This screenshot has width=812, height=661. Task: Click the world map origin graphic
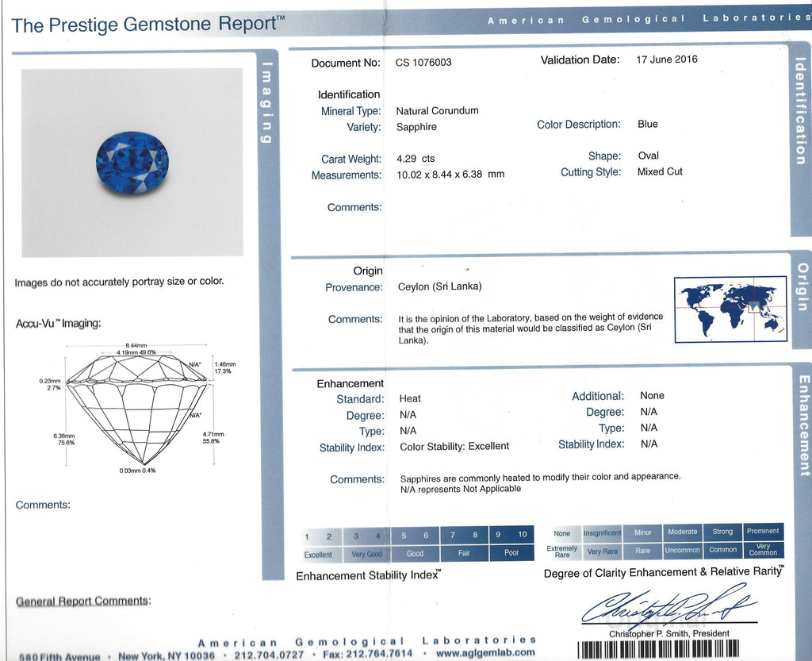pyautogui.click(x=731, y=308)
